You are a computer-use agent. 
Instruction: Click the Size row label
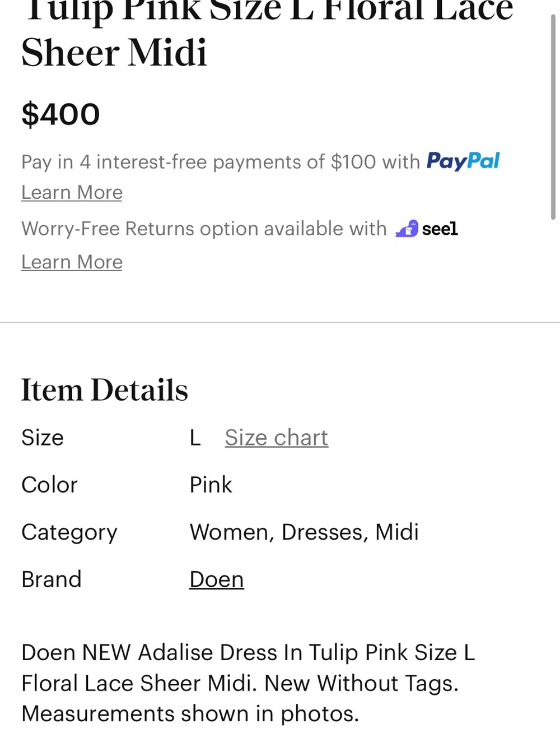(43, 438)
